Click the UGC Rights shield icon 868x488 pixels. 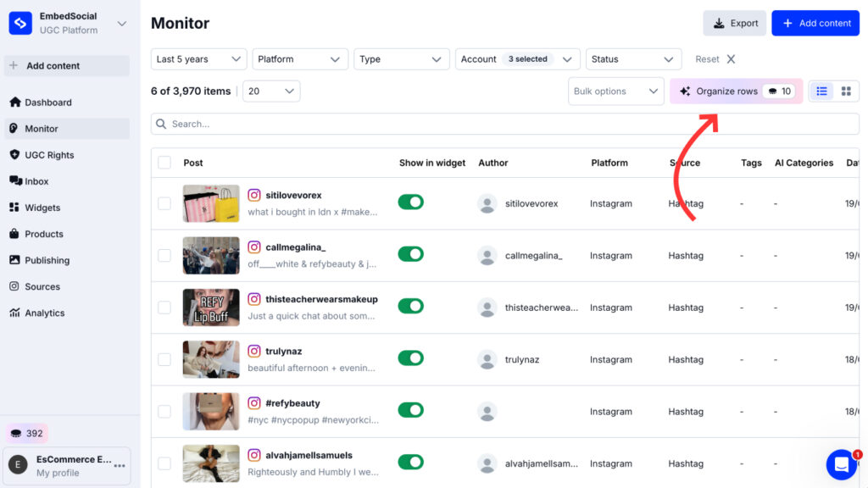pos(14,154)
